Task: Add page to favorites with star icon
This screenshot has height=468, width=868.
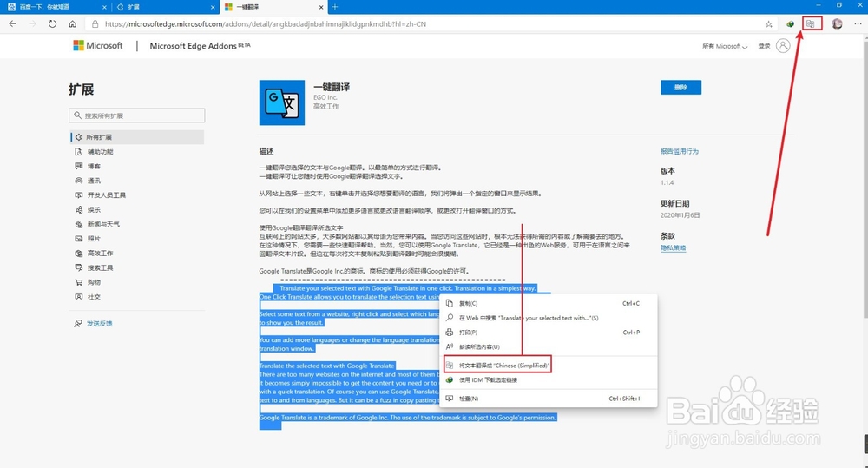Action: [768, 23]
